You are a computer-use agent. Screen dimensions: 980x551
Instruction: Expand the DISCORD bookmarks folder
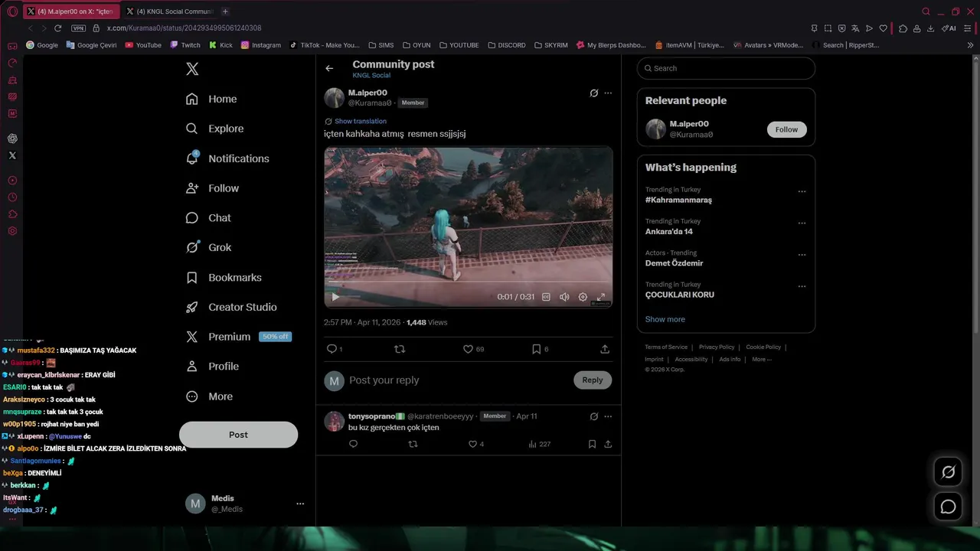(x=505, y=45)
